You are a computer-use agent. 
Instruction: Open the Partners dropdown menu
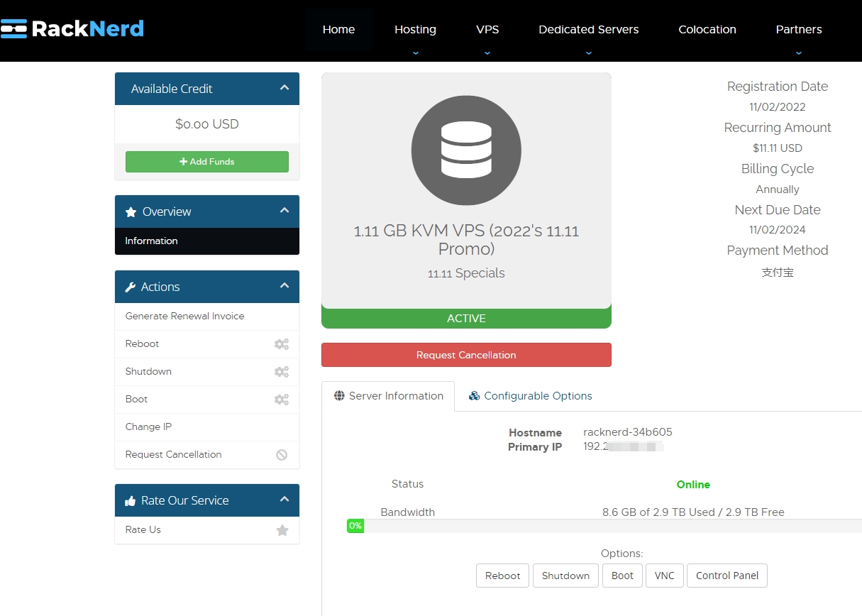[799, 30]
